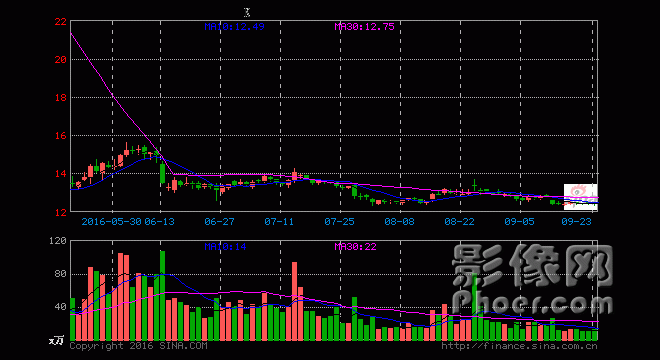Click the volume axis value 80
The height and width of the screenshot is (360, 660).
[61, 274]
